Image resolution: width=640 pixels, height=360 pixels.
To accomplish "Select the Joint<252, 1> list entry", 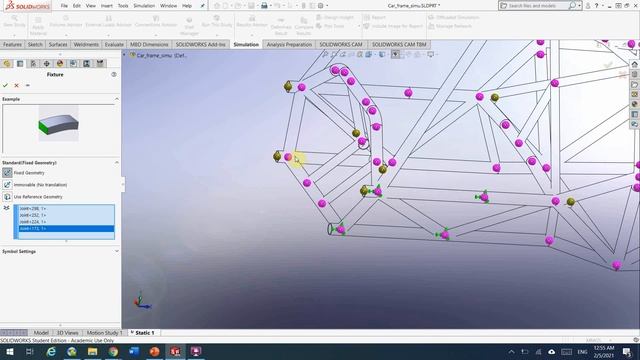I will pos(66,215).
